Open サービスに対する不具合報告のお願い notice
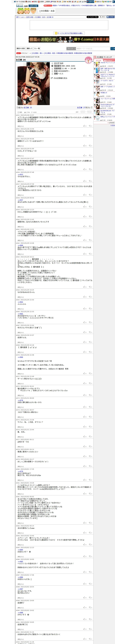 69,33
